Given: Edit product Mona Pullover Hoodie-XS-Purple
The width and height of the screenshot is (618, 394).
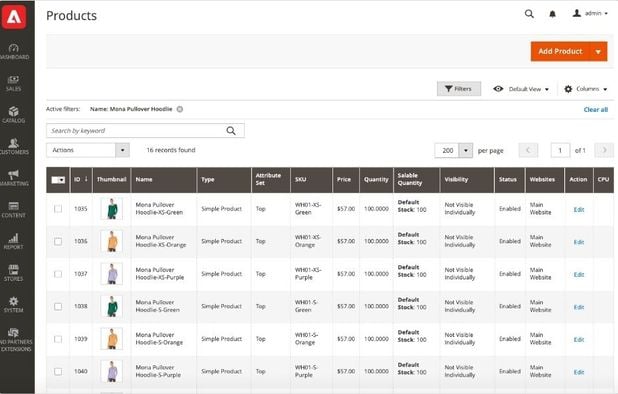Looking at the screenshot, I should coord(579,275).
